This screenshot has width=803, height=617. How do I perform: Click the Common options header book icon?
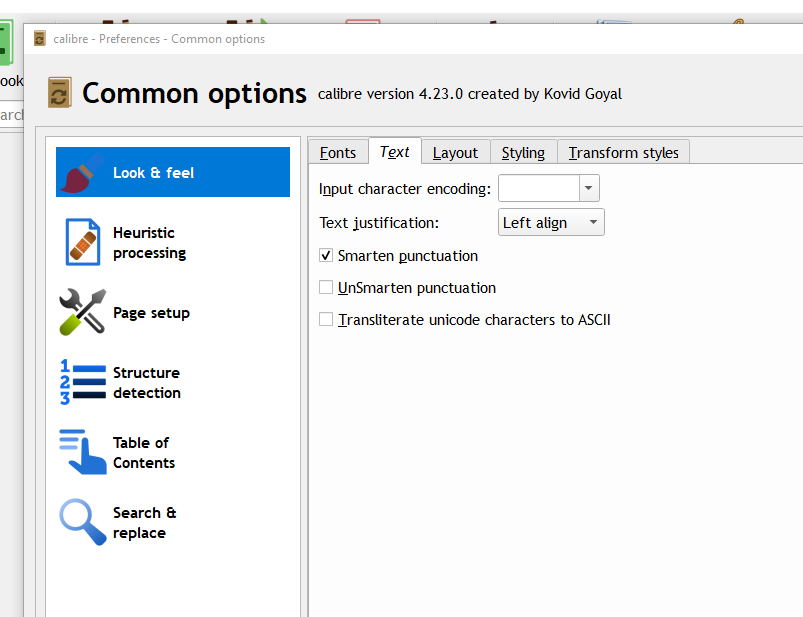coord(59,93)
